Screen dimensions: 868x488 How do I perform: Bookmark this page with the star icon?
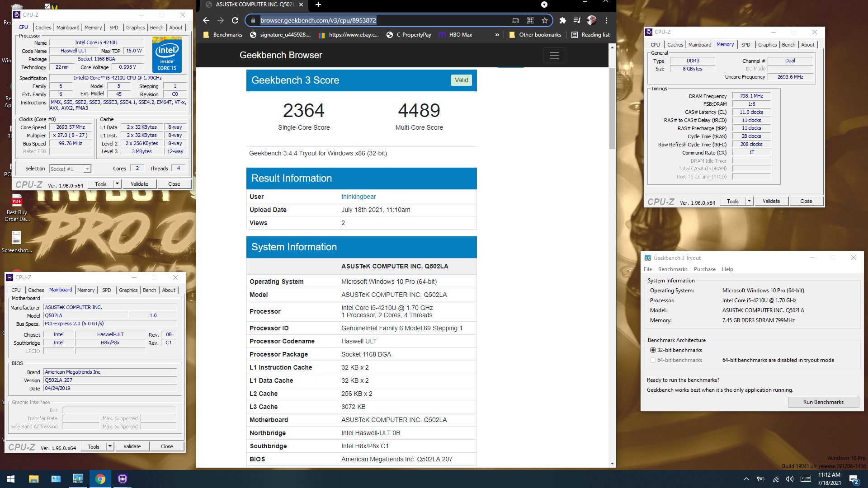pos(545,20)
